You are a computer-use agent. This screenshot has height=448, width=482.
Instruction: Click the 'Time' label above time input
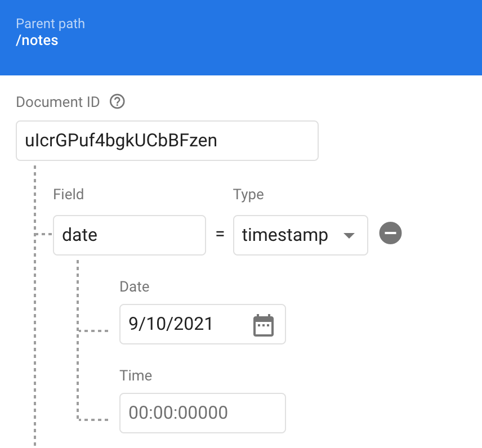point(136,375)
